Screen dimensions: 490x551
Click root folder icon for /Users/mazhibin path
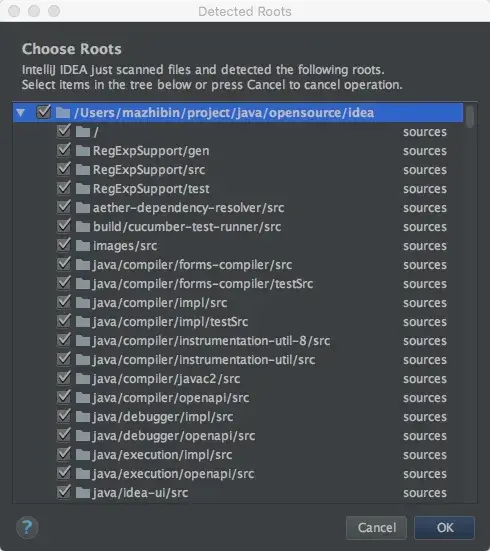point(63,113)
